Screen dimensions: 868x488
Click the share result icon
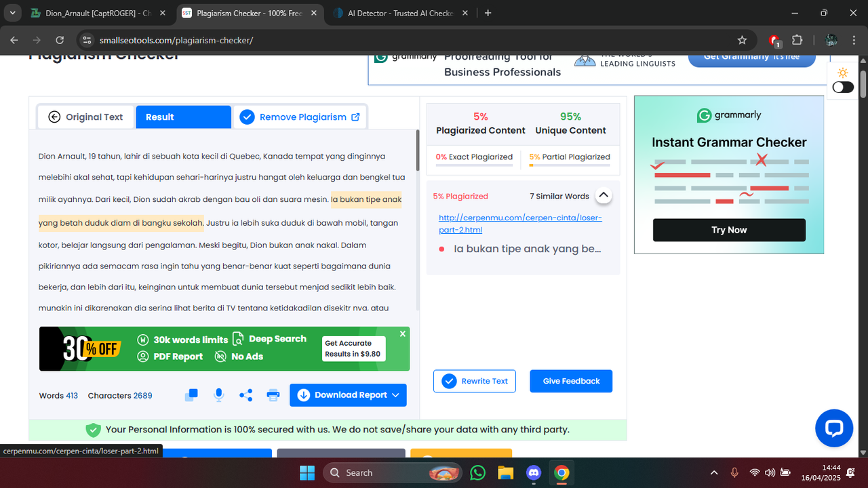click(245, 395)
